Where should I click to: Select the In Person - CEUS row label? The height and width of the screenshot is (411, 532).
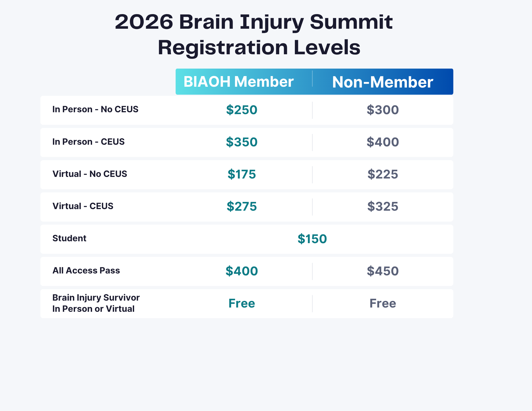88,142
